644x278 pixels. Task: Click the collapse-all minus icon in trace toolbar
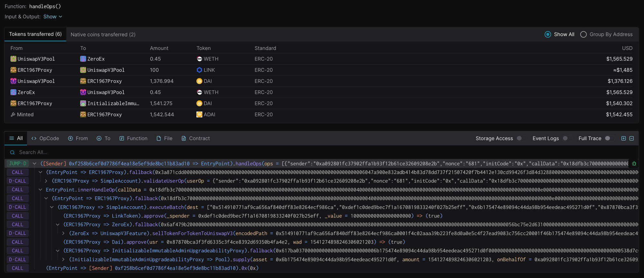(632, 138)
